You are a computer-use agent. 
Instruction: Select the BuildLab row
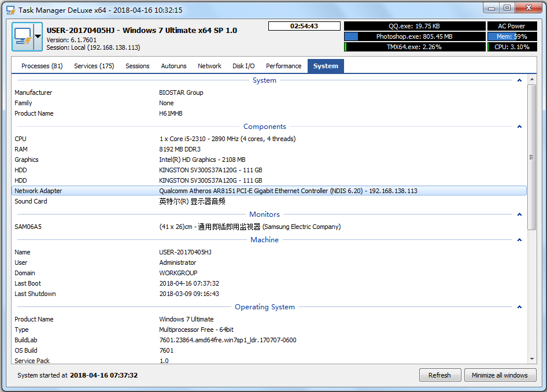[x=269, y=340]
